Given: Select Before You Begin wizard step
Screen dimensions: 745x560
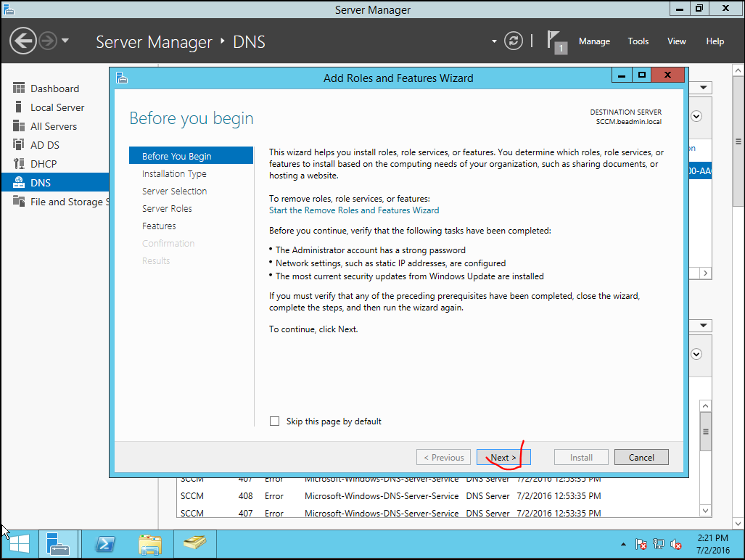Looking at the screenshot, I should coord(191,156).
